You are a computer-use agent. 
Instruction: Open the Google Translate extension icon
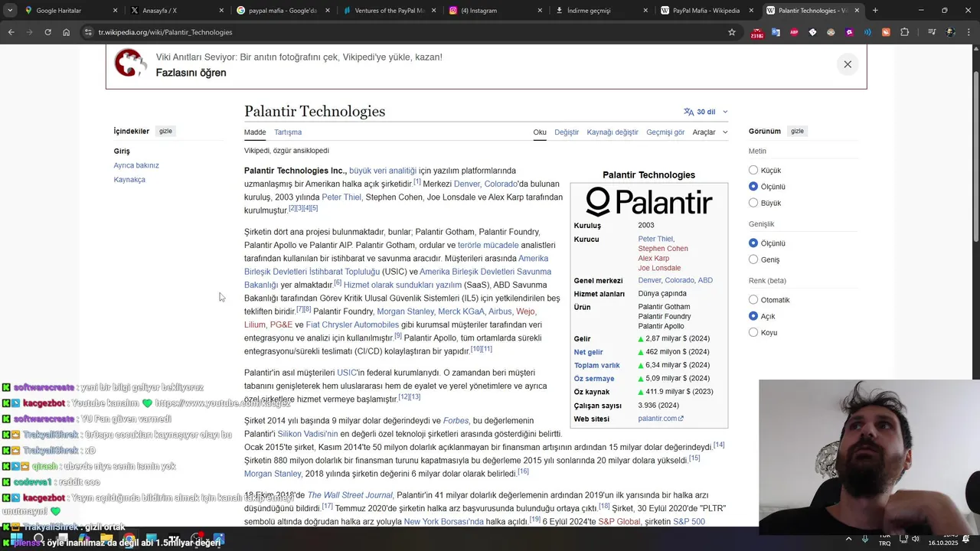[776, 32]
